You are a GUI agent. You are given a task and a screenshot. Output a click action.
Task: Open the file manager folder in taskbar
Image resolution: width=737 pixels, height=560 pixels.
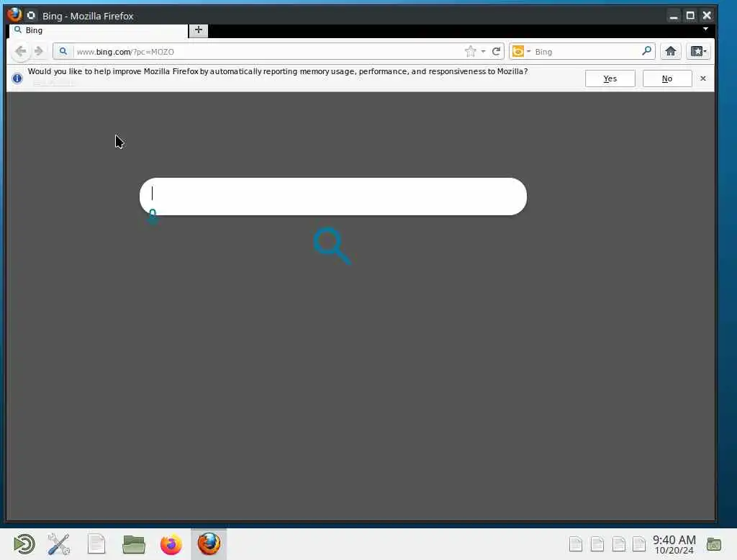point(133,544)
